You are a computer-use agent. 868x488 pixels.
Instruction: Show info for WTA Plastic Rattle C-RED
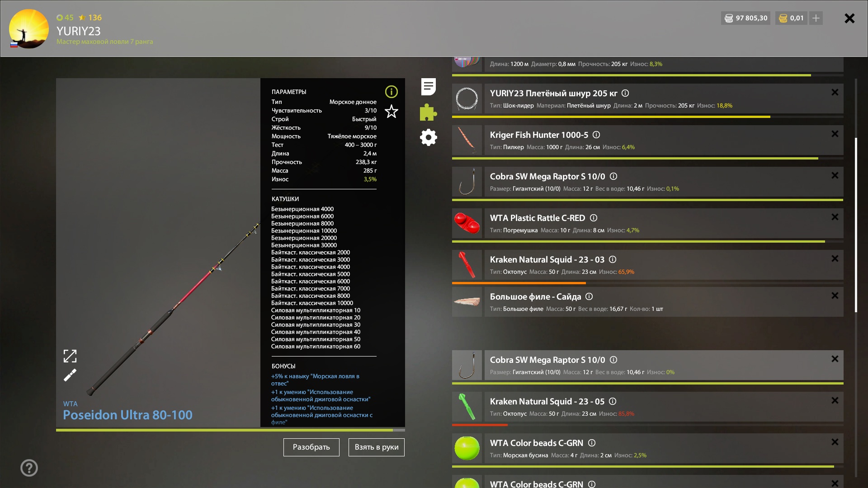click(594, 218)
